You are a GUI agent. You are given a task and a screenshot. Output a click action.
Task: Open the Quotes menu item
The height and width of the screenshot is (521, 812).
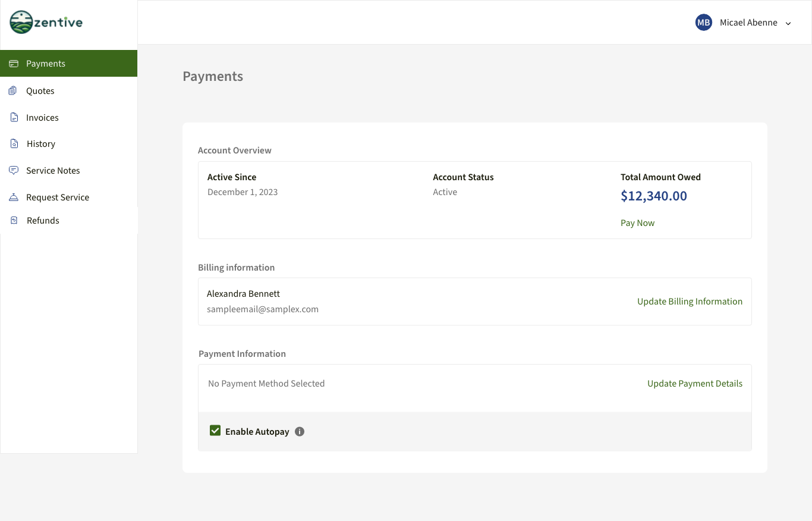coord(40,91)
